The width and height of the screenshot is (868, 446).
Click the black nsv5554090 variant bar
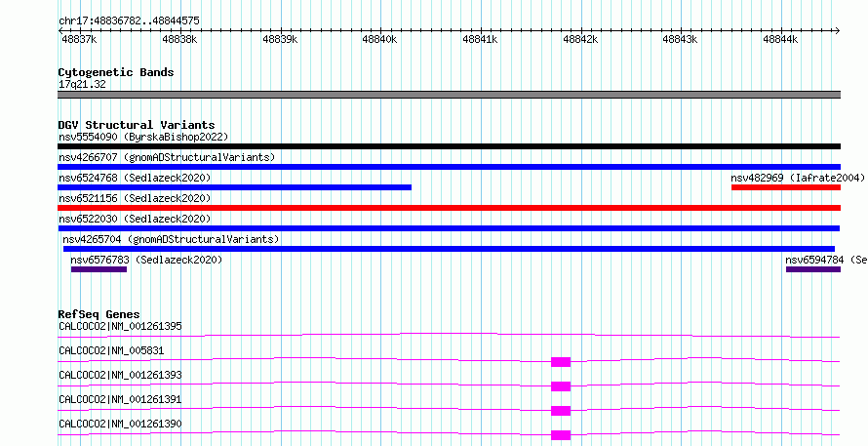pyautogui.click(x=449, y=146)
